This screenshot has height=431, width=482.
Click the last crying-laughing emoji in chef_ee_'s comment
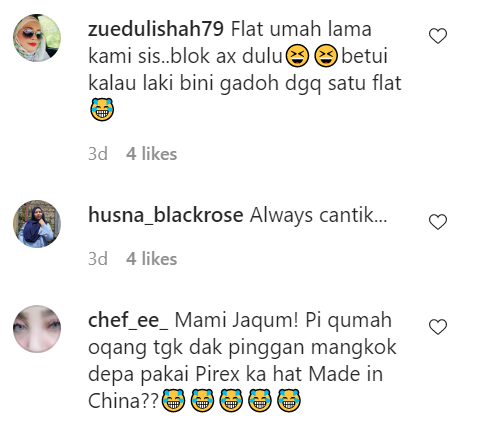coord(289,401)
